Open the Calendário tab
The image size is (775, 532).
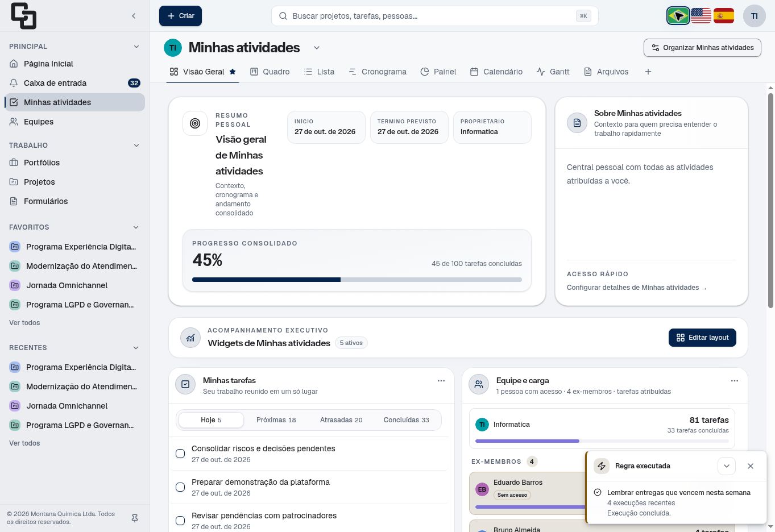click(496, 72)
